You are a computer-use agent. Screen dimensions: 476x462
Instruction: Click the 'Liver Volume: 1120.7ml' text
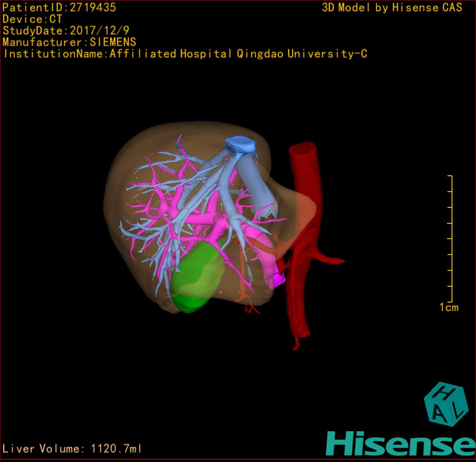click(72, 448)
